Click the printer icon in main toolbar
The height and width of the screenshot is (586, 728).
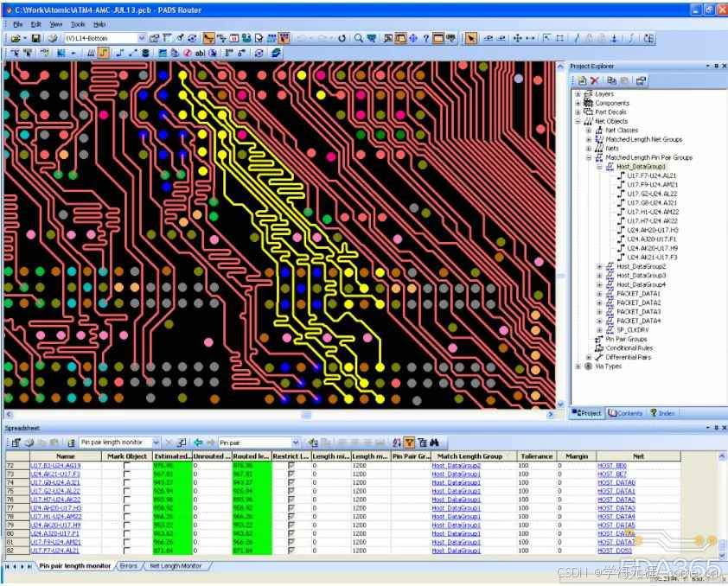[53, 38]
